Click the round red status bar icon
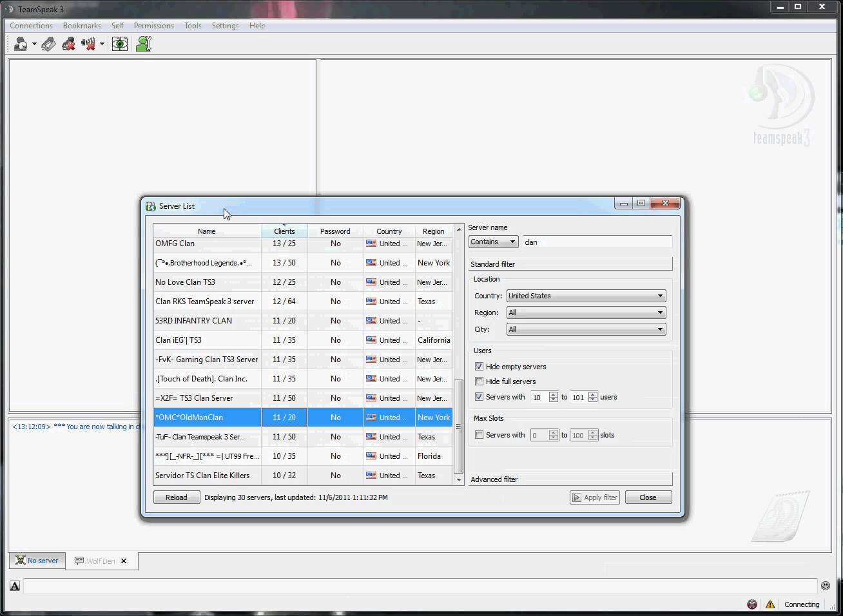 [752, 604]
